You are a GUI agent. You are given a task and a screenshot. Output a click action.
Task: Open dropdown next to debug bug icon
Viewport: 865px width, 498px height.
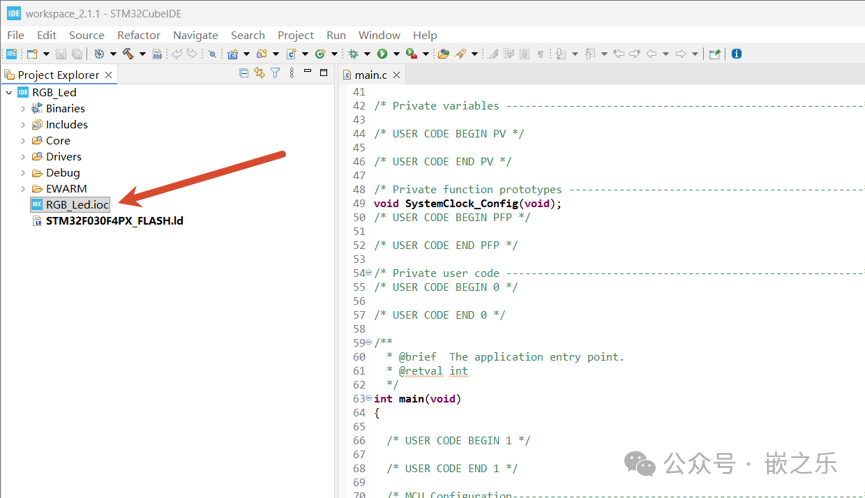coord(367,54)
